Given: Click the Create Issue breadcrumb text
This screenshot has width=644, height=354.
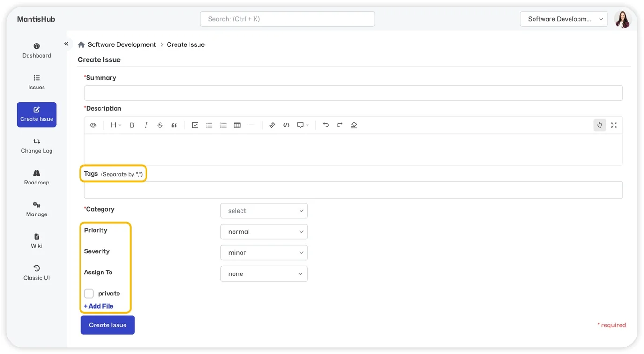Looking at the screenshot, I should click(185, 44).
